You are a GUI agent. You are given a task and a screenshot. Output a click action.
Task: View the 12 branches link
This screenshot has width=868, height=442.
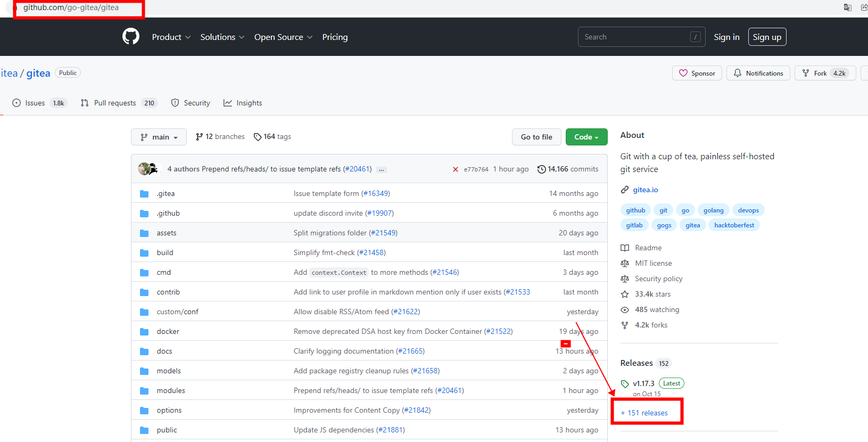(x=220, y=137)
